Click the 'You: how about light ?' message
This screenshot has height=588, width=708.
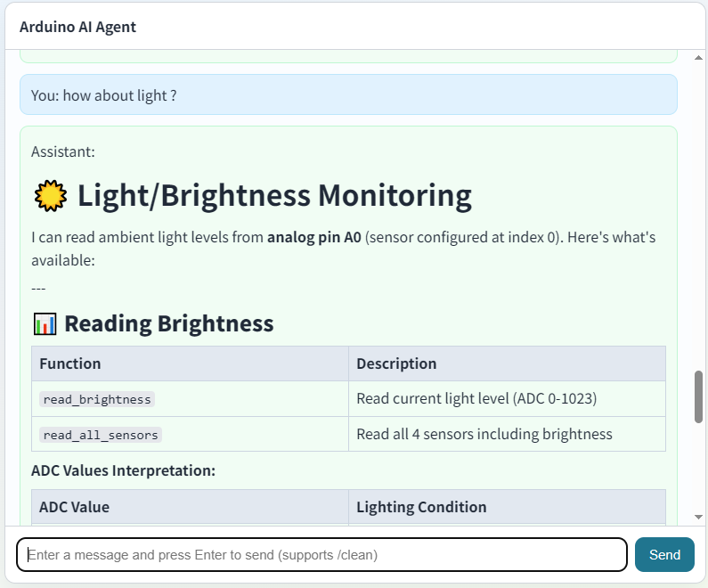point(348,94)
